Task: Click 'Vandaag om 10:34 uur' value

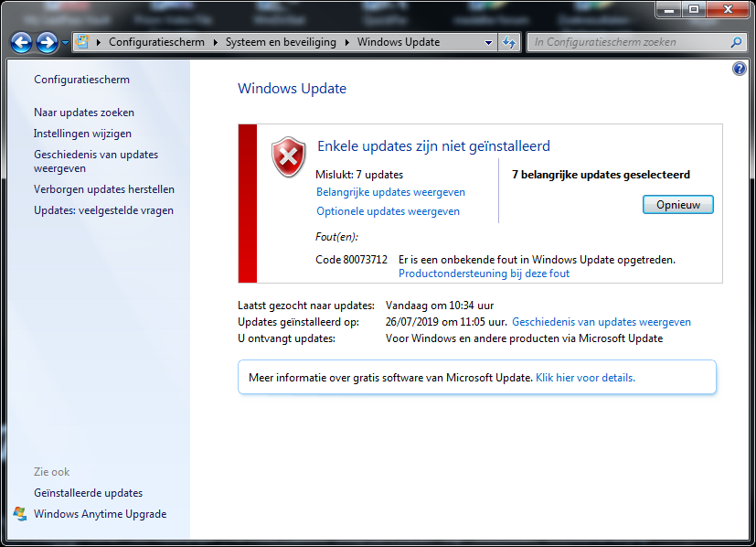Action: (x=440, y=306)
